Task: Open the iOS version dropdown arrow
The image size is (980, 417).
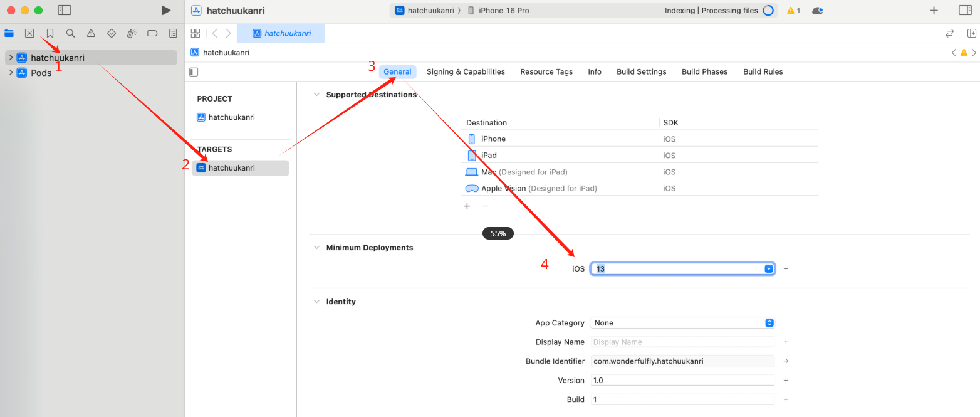Action: (769, 268)
